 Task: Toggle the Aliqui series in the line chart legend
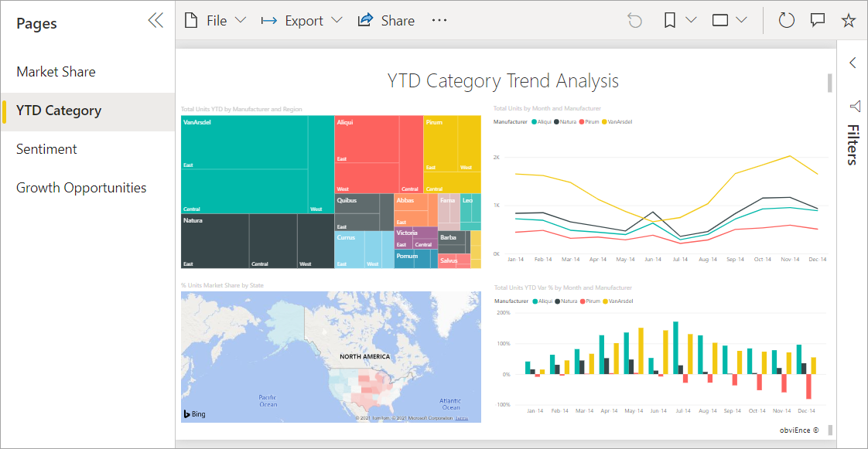(542, 121)
